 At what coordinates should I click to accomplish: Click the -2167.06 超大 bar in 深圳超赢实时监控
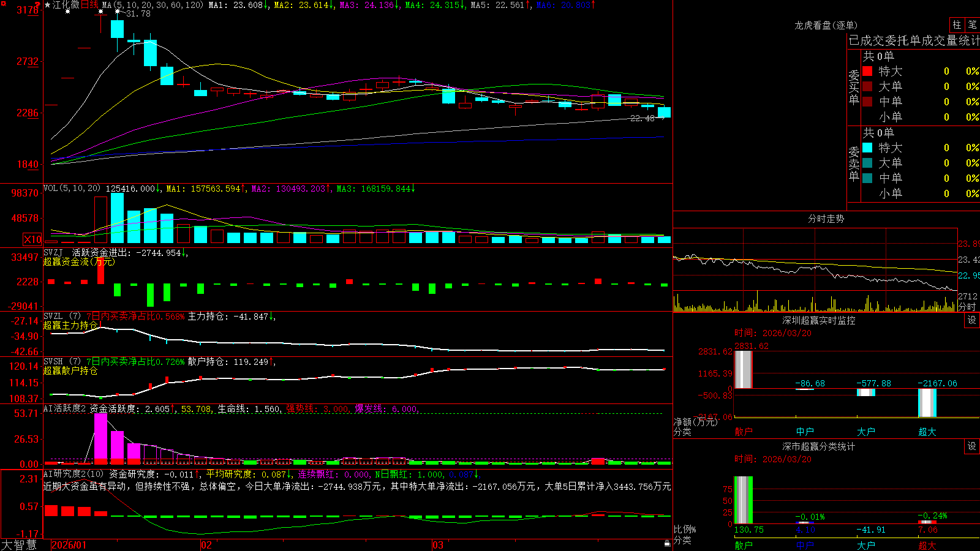[927, 403]
